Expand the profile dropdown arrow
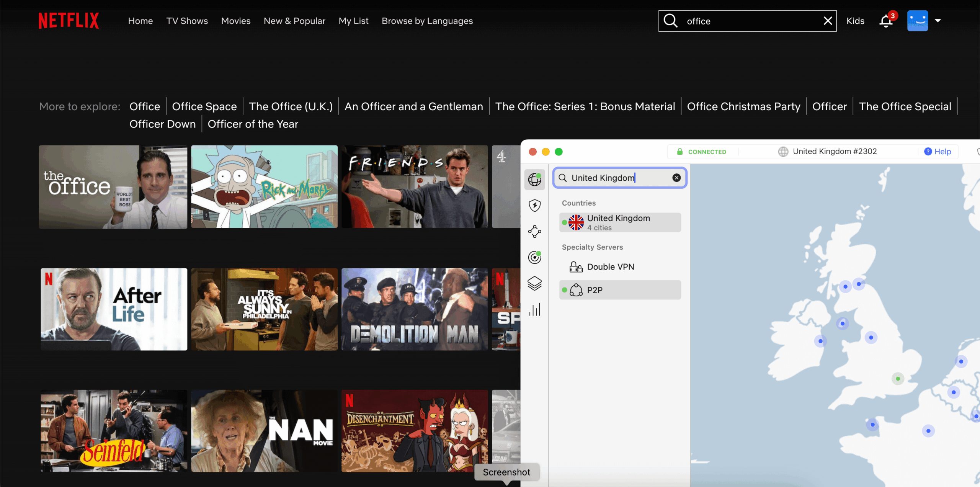980x487 pixels. click(938, 21)
